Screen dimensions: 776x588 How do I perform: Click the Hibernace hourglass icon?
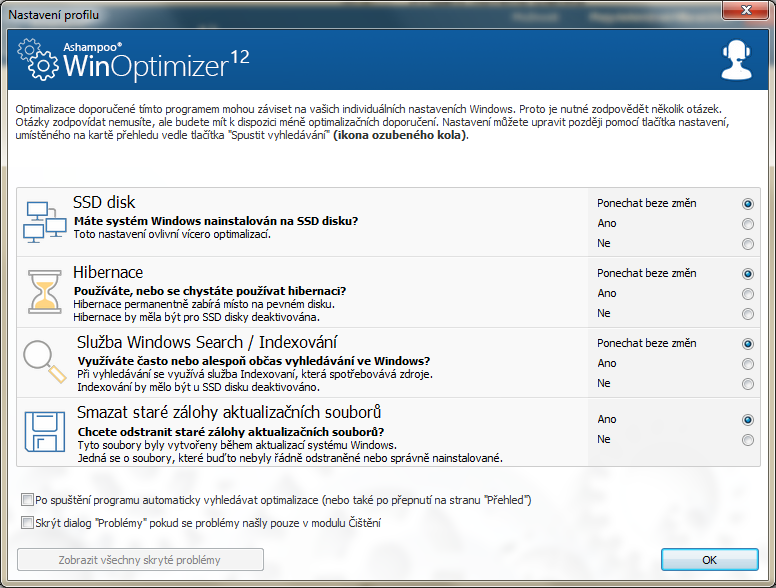45,292
